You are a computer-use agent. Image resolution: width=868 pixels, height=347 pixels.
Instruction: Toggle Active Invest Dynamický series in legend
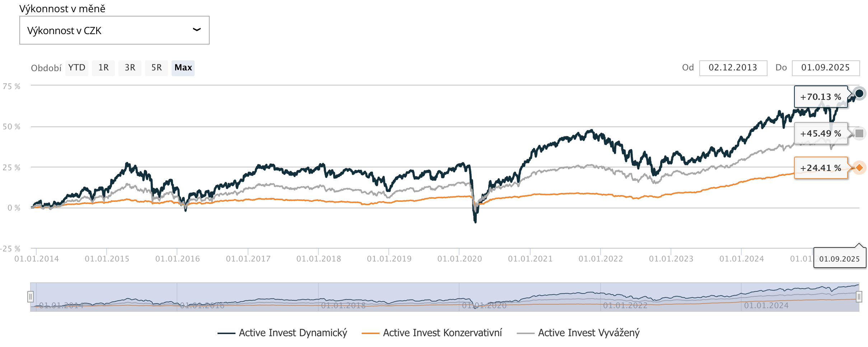[x=283, y=333]
